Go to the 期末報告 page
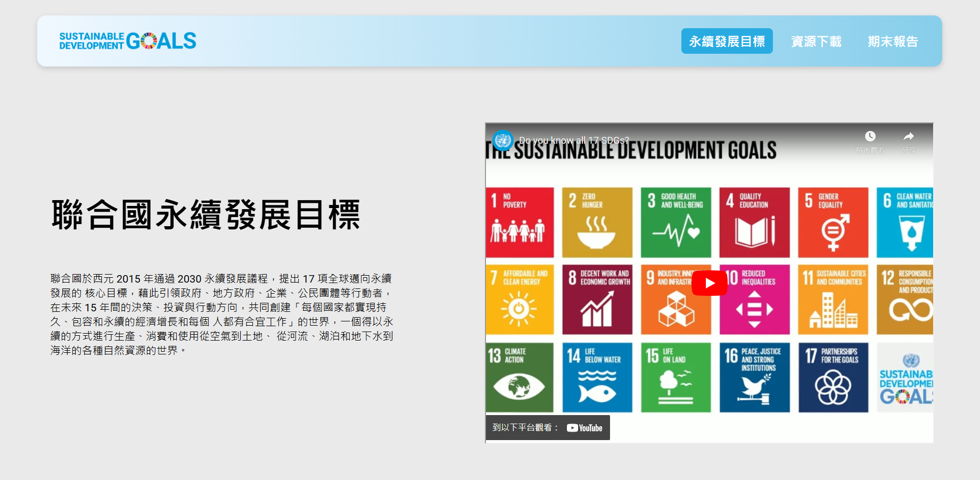Image resolution: width=980 pixels, height=480 pixels. [893, 41]
